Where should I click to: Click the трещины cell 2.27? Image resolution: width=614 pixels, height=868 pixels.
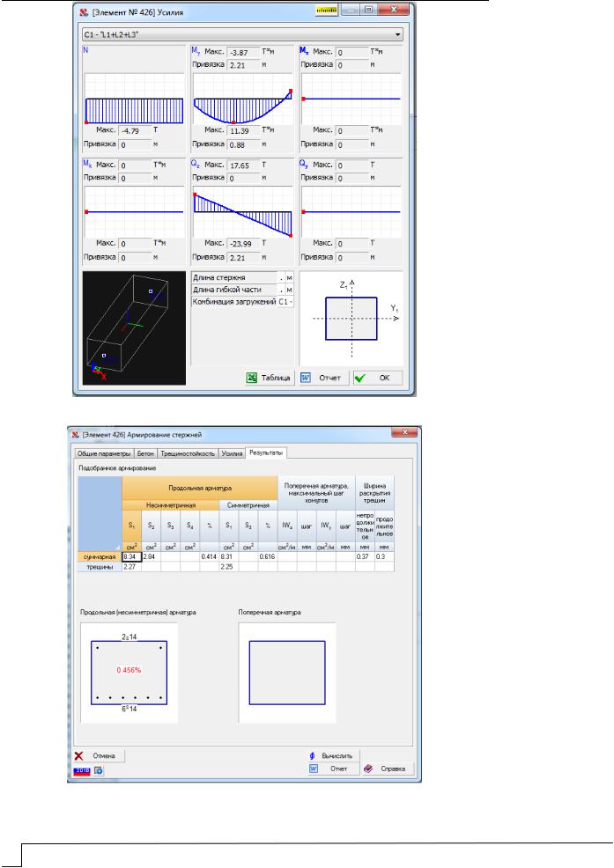tap(131, 567)
